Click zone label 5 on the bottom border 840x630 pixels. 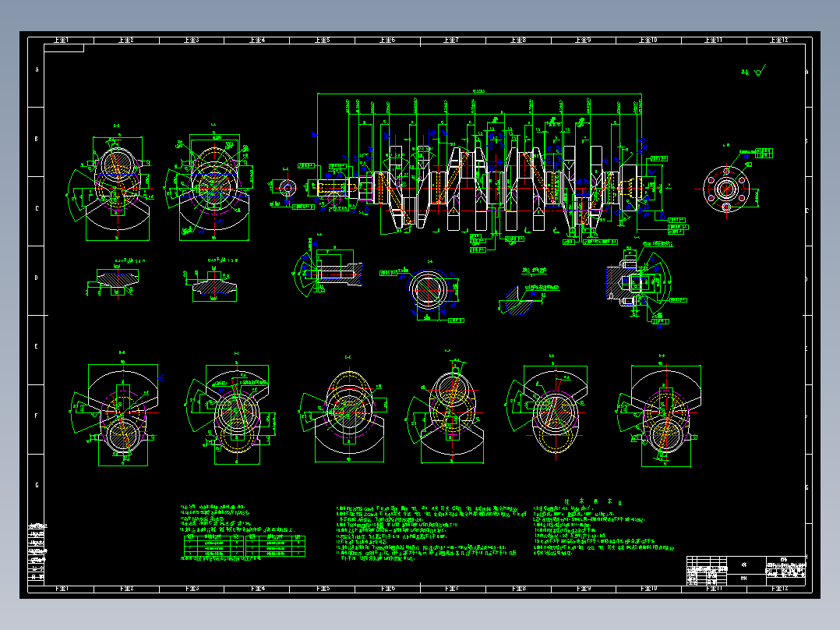pyautogui.click(x=323, y=589)
